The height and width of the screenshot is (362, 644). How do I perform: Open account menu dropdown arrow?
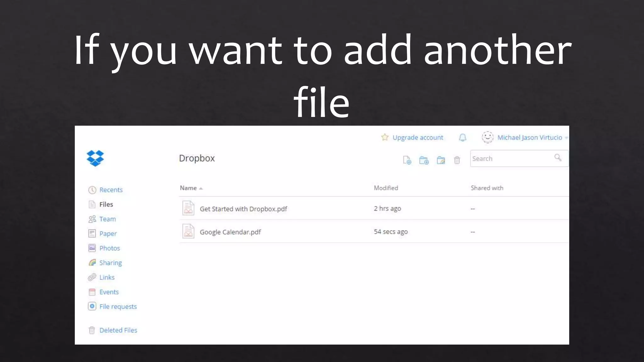(566, 138)
